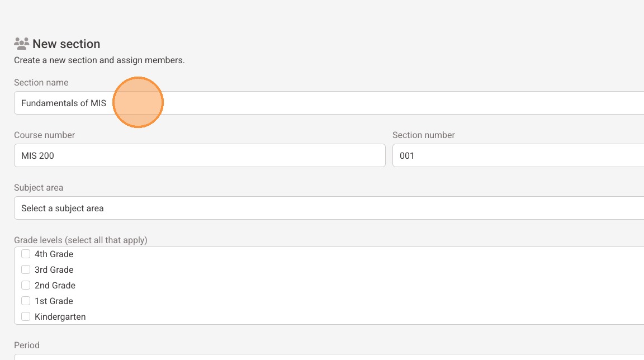Click the Period label

(x=27, y=345)
